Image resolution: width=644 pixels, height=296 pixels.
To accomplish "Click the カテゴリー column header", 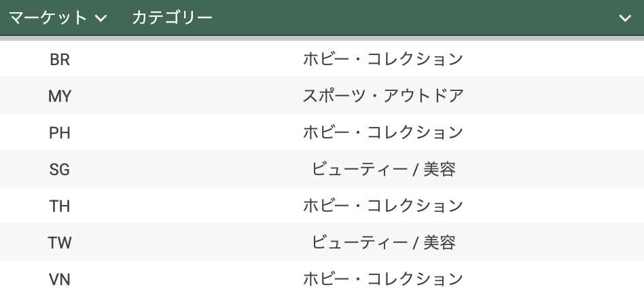I will coord(172,18).
